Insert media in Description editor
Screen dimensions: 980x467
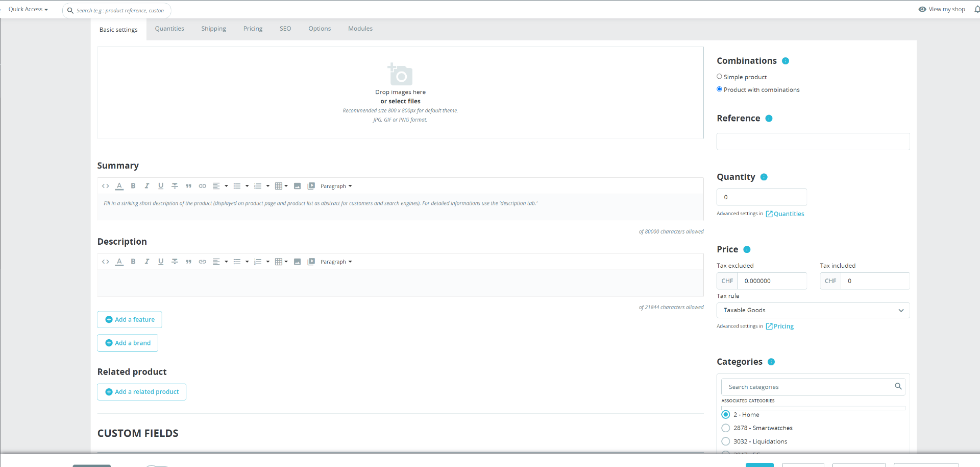click(x=311, y=262)
